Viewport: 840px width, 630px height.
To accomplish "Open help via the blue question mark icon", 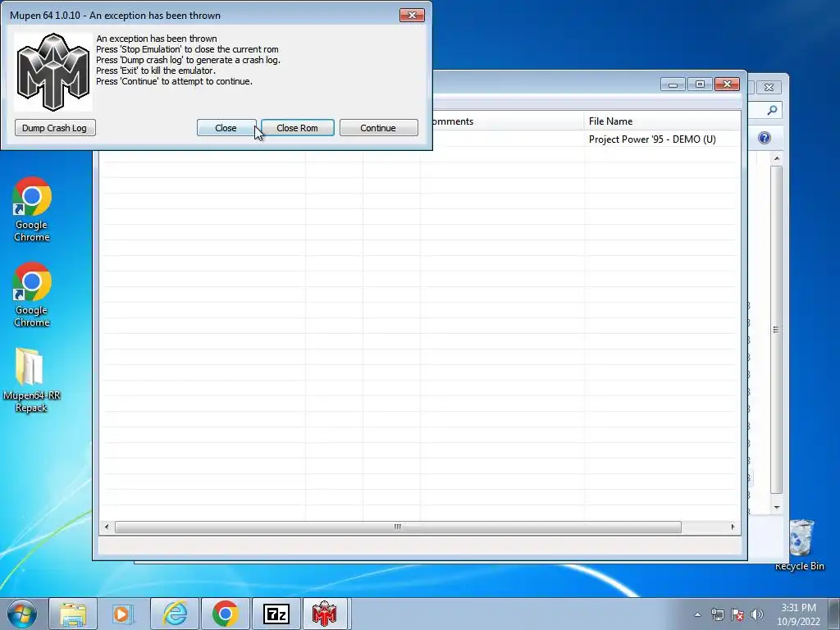I will pos(765,138).
